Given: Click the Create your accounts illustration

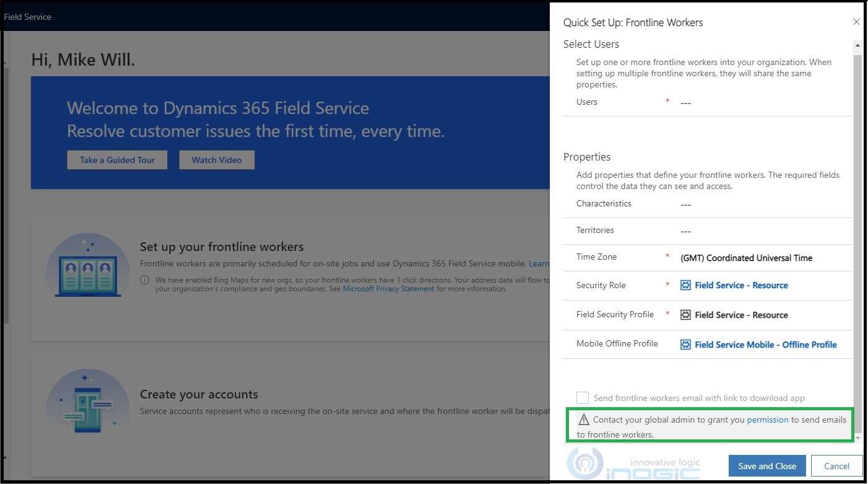Looking at the screenshot, I should (x=88, y=401).
